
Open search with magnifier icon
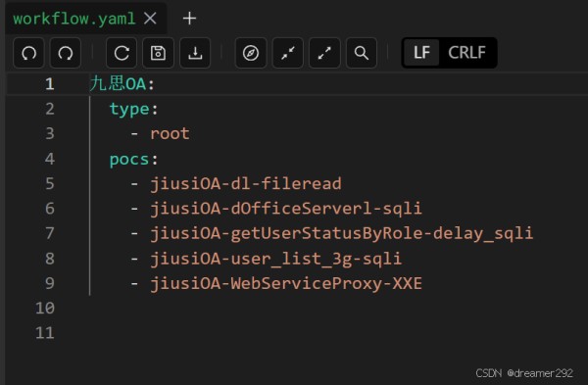[362, 53]
